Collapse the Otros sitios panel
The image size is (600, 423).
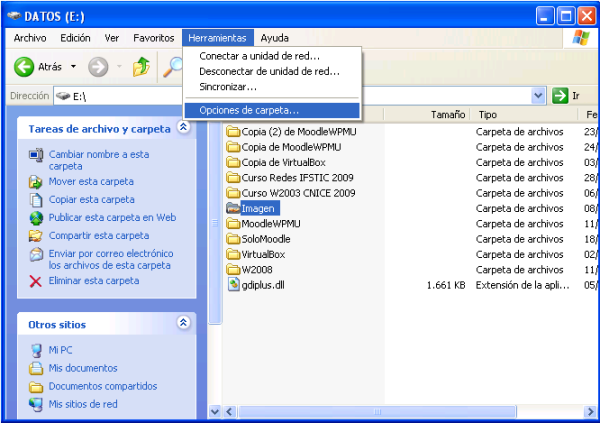pyautogui.click(x=183, y=323)
